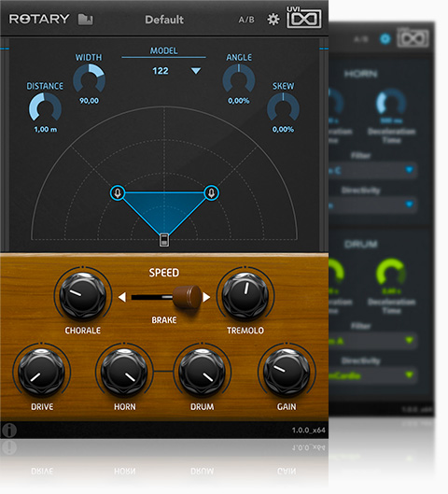Click the Tremolo speed knob
This screenshot has height=494, width=448.
245,295
